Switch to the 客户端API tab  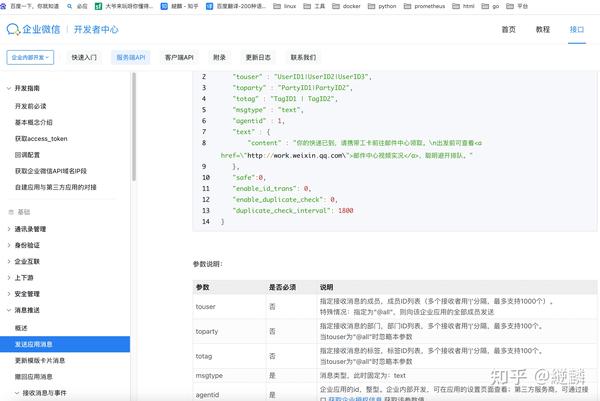(179, 57)
